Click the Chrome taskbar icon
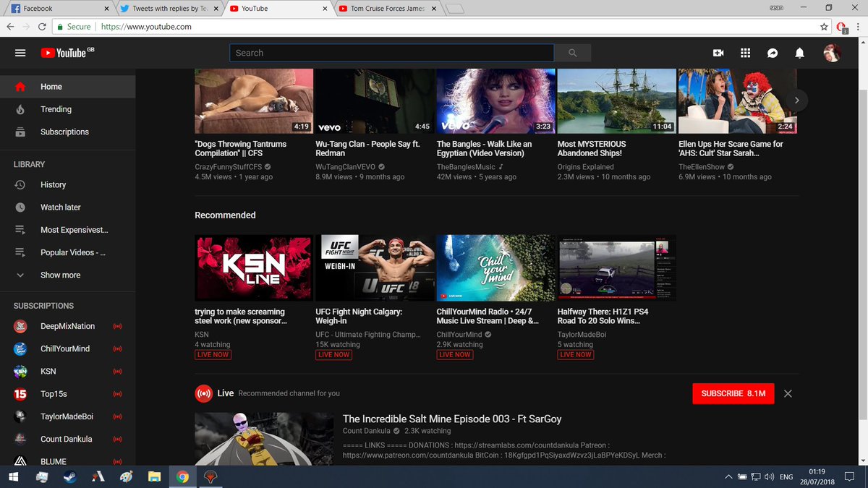 182,477
